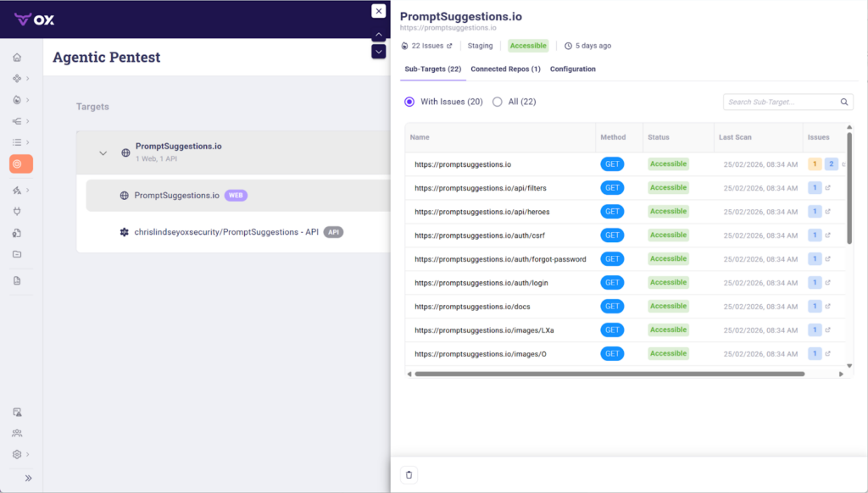Click the search magnifier in Sub-Target search
Image resolution: width=868 pixels, height=493 pixels.
[844, 102]
